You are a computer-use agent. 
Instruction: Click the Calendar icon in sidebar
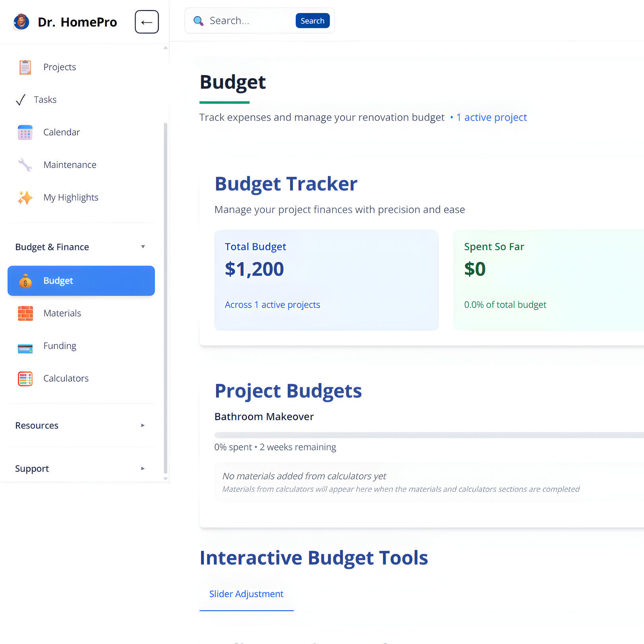25,132
